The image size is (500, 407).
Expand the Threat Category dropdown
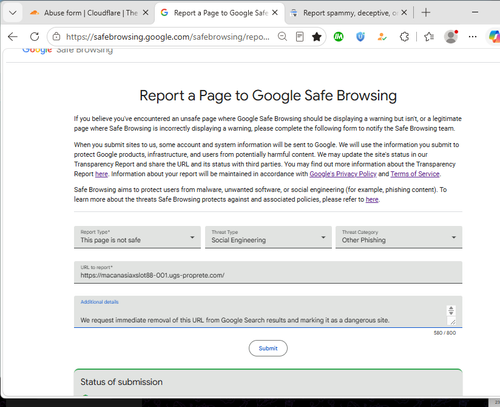[399, 237]
